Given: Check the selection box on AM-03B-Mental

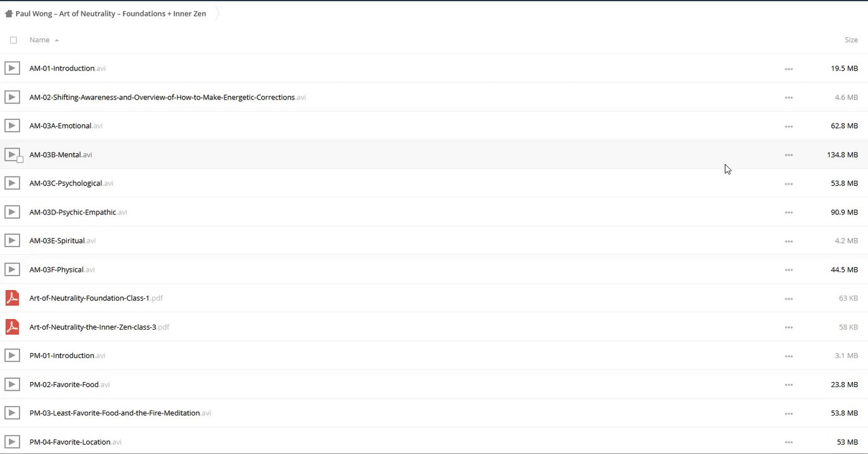Looking at the screenshot, I should coord(20,160).
